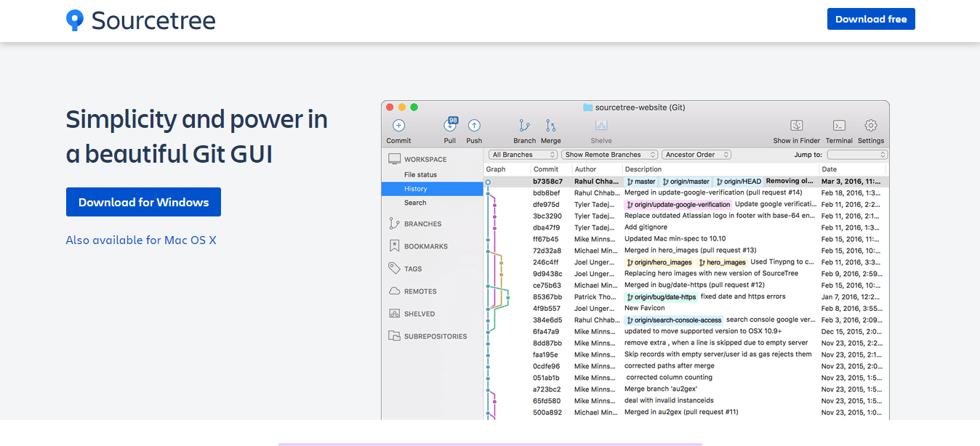This screenshot has height=446, width=980.
Task: Click the Download for Windows button
Action: (143, 202)
